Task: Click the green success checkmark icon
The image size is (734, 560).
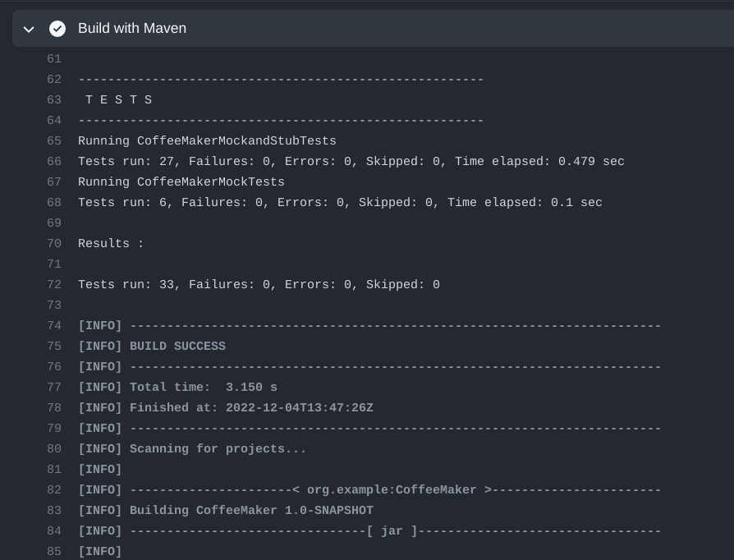Action: point(57,29)
